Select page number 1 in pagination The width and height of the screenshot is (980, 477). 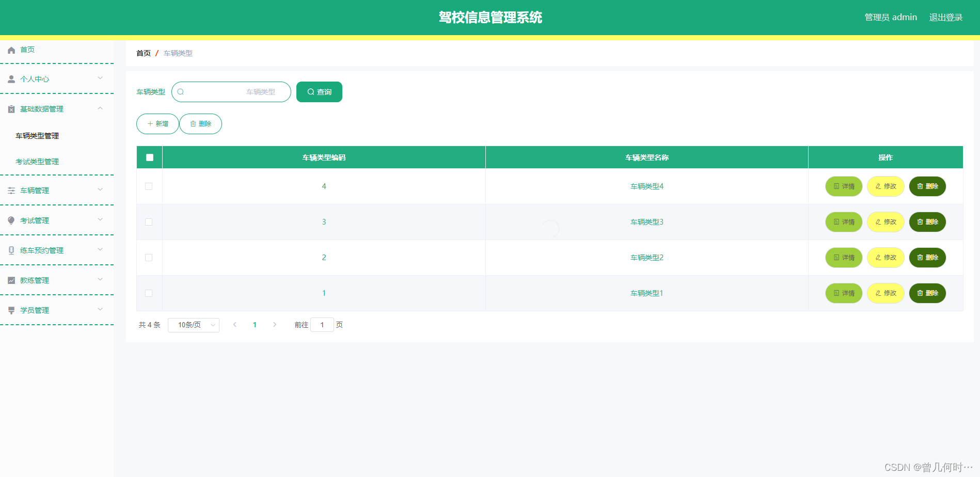coord(255,325)
